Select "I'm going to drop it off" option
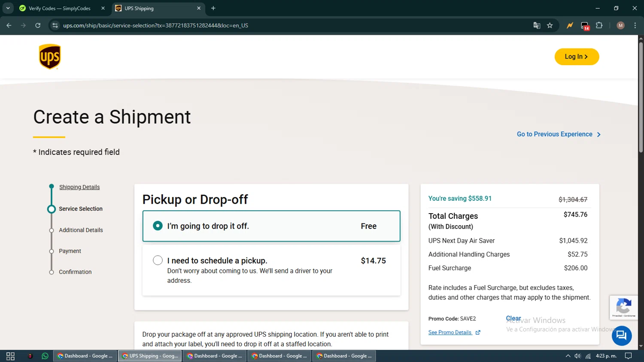The image size is (644, 362). pyautogui.click(x=271, y=226)
